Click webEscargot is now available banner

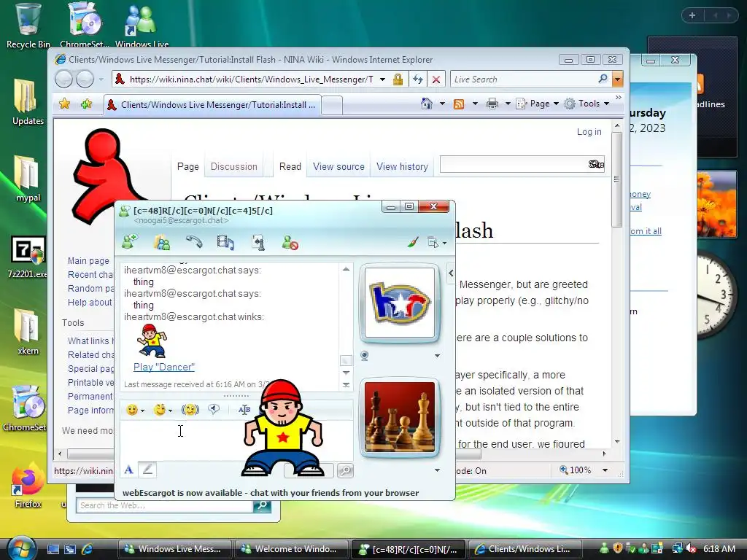click(271, 493)
